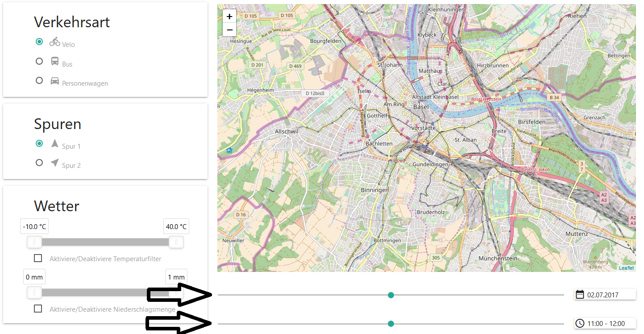Click the bicycle icon for Velo
644x334 pixels.
point(54,42)
